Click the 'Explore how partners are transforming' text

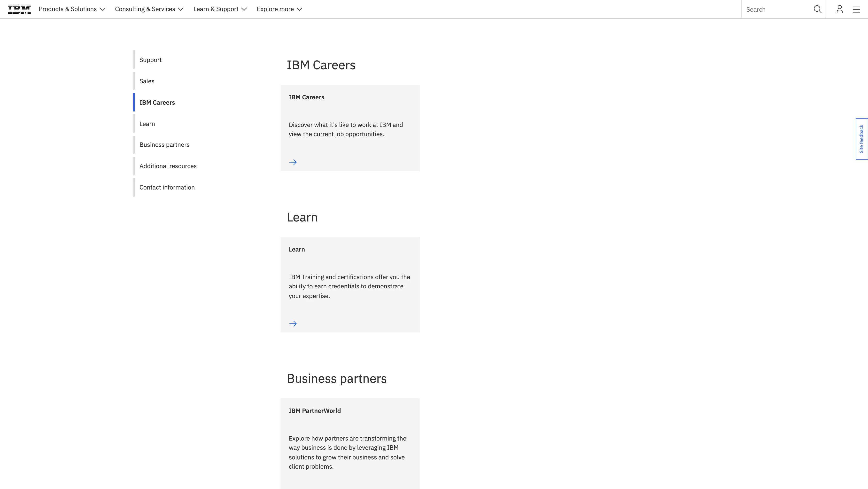click(x=347, y=452)
